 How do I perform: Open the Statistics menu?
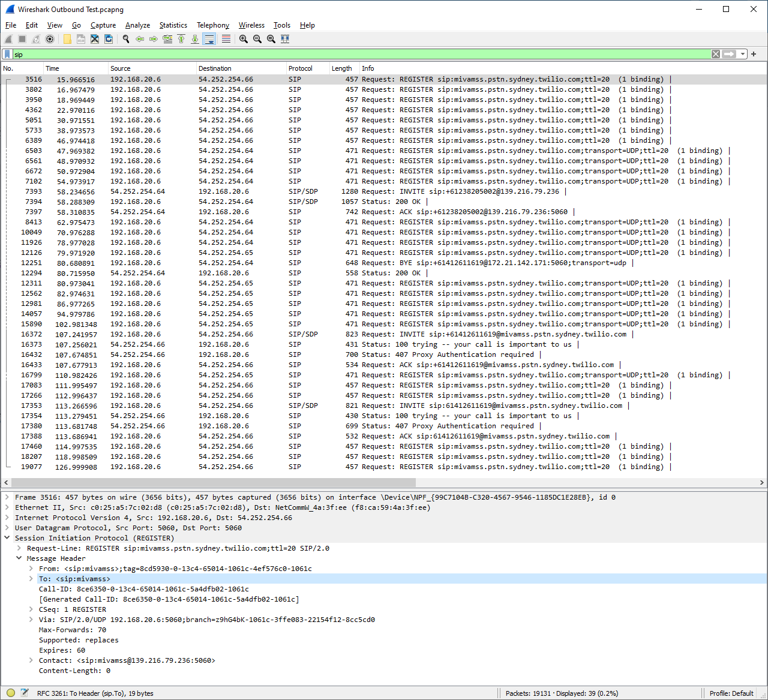(173, 25)
